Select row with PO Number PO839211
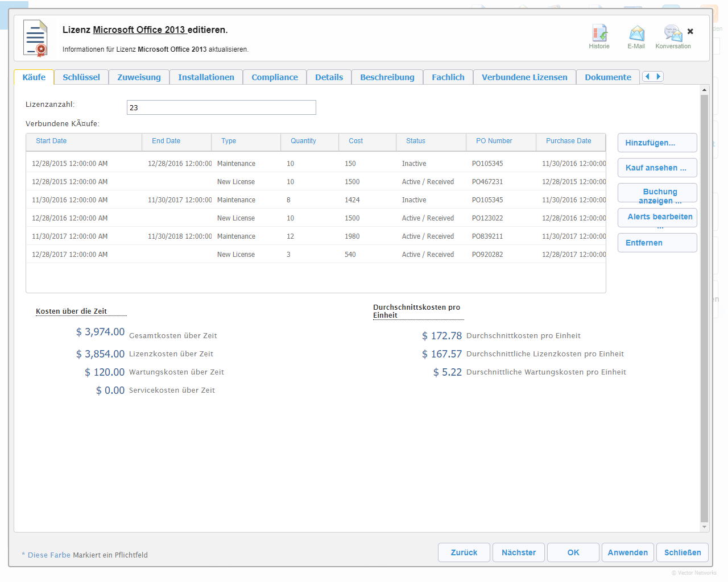The image size is (728, 582). (316, 236)
